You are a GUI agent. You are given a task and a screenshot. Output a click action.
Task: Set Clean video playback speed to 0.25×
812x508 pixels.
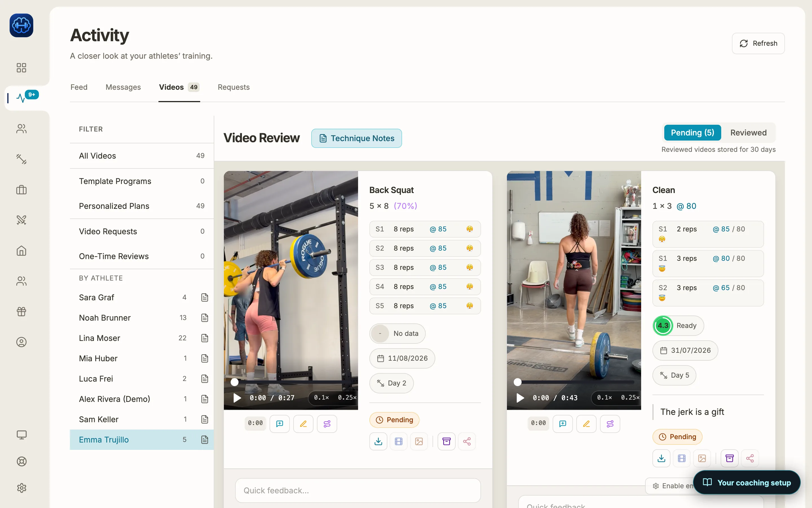(x=630, y=397)
